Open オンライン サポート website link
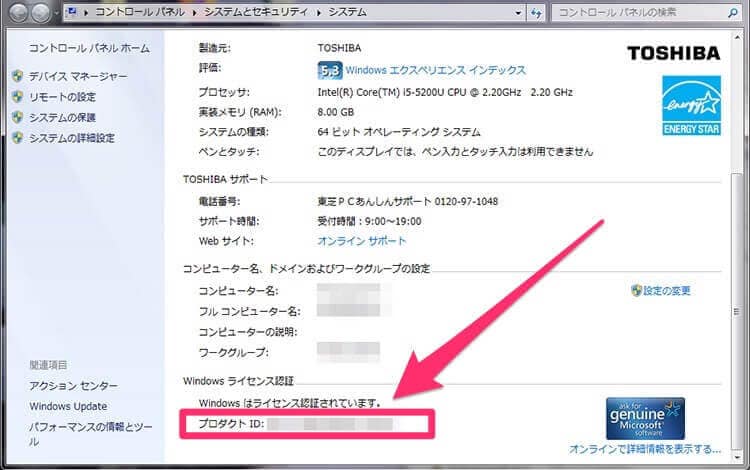This screenshot has width=750, height=470. [362, 241]
